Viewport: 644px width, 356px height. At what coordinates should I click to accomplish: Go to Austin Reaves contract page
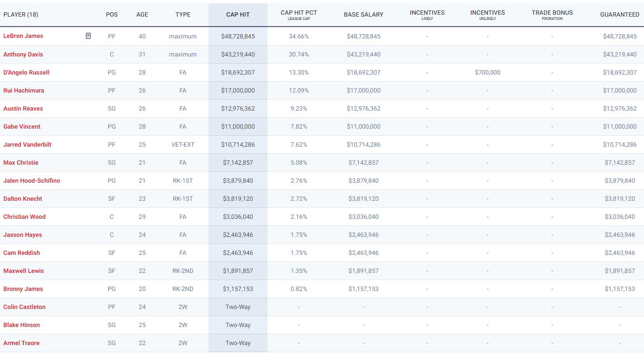[23, 108]
